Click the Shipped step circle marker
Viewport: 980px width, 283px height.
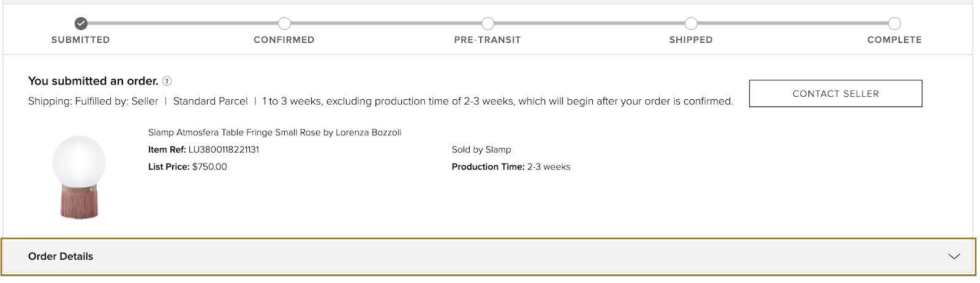pyautogui.click(x=691, y=24)
